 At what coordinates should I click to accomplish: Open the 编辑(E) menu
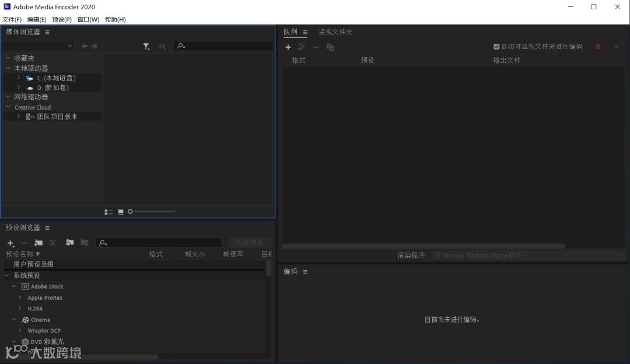click(37, 19)
